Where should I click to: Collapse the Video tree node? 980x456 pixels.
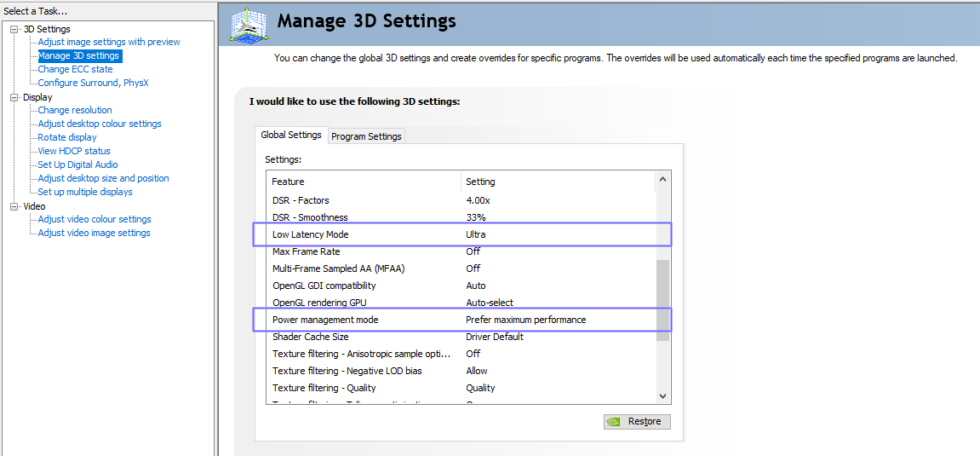(x=14, y=205)
